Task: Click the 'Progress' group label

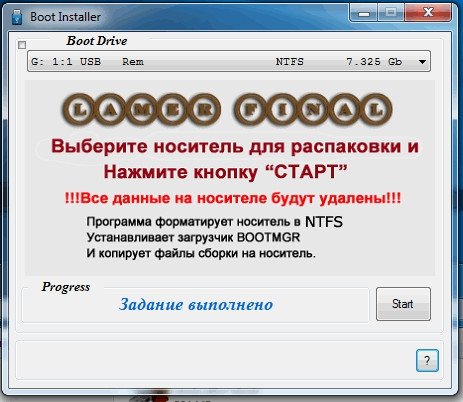Action: [66, 287]
